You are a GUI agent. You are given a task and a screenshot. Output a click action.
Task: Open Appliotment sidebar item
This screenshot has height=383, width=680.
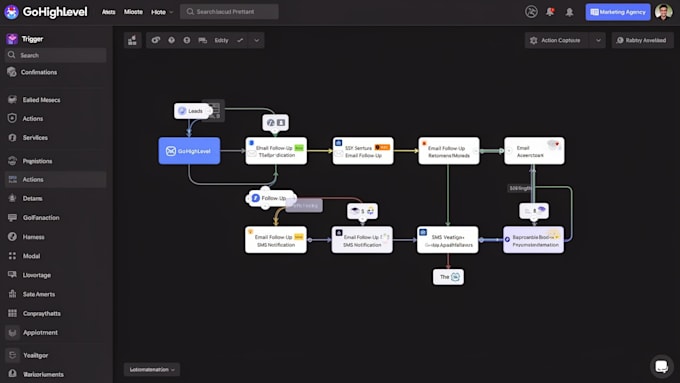pos(56,332)
